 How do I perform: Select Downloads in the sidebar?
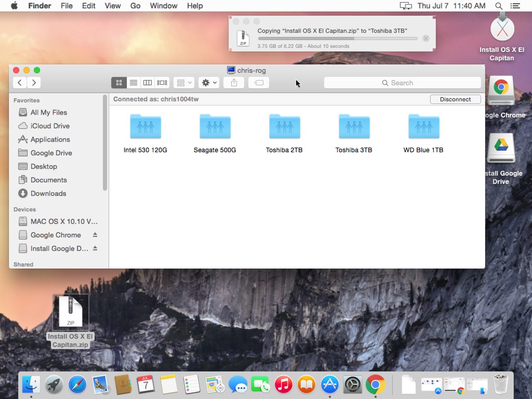[x=48, y=193]
